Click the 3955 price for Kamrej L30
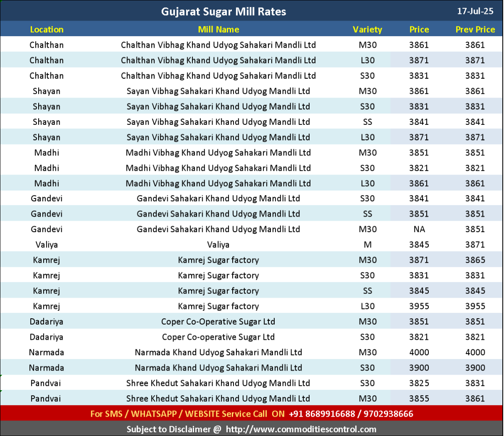 click(x=419, y=306)
